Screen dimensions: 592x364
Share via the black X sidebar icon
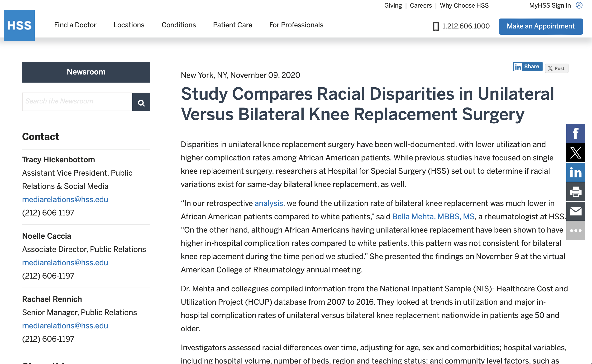click(576, 153)
